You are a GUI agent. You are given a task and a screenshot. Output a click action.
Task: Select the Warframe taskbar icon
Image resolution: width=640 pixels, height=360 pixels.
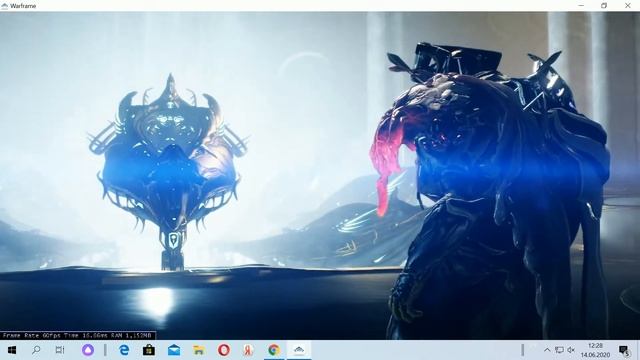click(299, 350)
